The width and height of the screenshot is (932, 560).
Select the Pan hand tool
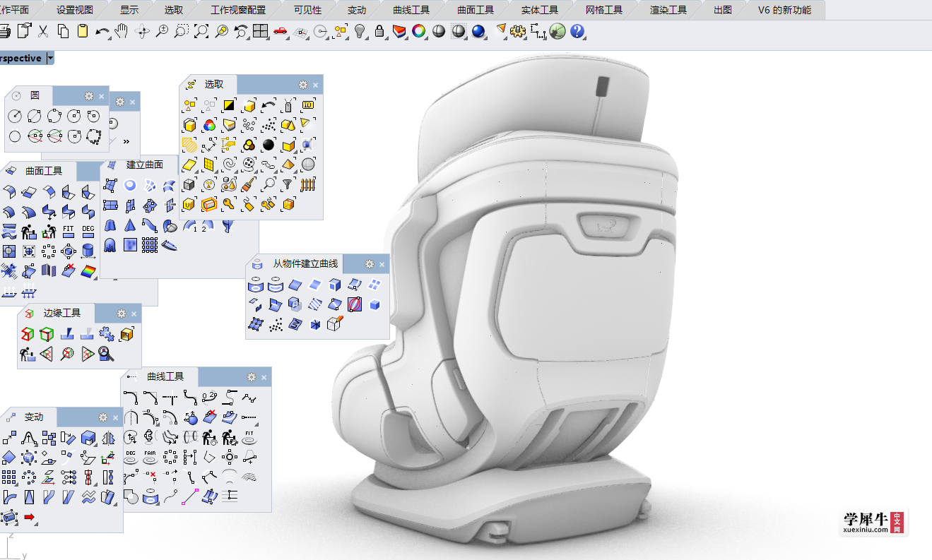click(122, 31)
